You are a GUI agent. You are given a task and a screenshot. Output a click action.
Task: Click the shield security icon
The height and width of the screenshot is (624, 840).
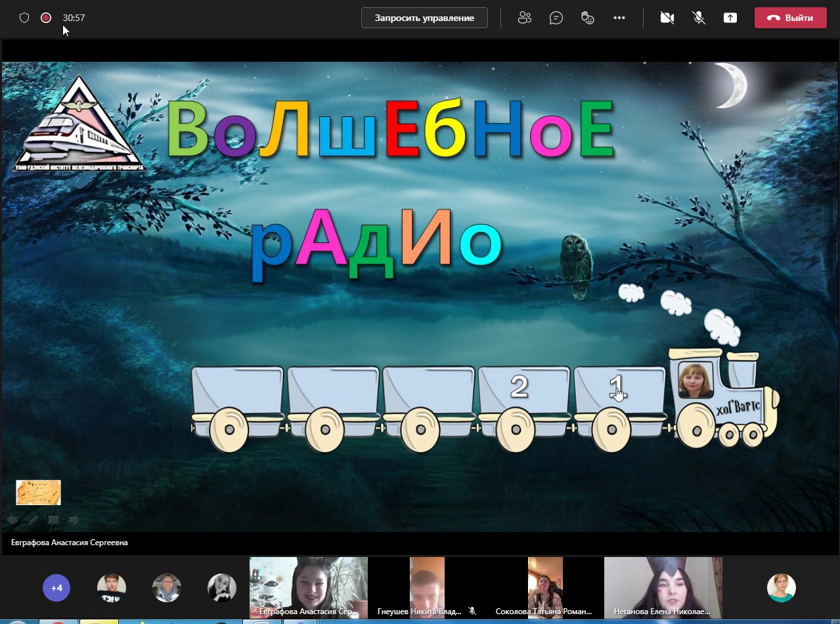24,18
